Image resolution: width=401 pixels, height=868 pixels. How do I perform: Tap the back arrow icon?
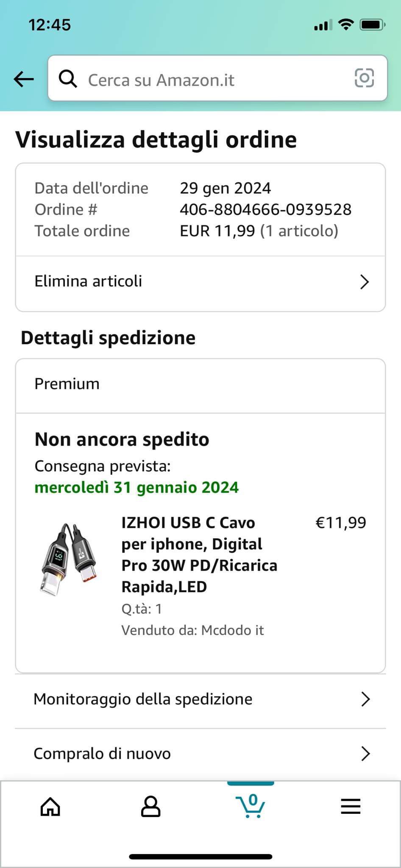24,79
